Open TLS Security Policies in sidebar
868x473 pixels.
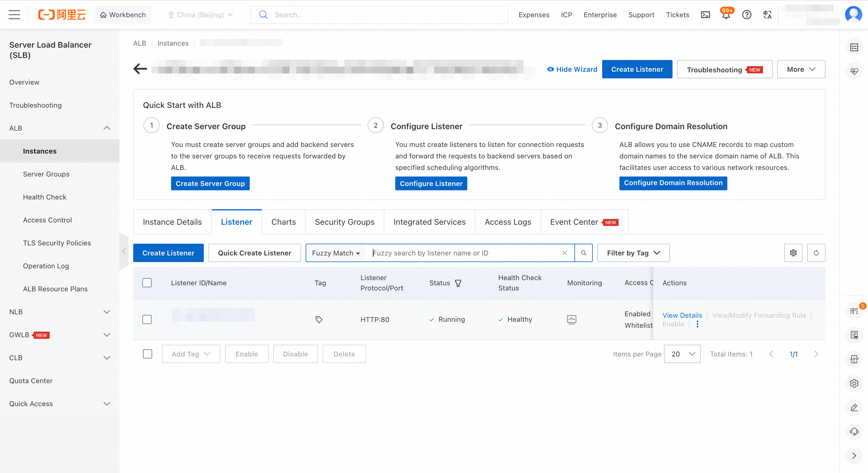[x=57, y=243]
